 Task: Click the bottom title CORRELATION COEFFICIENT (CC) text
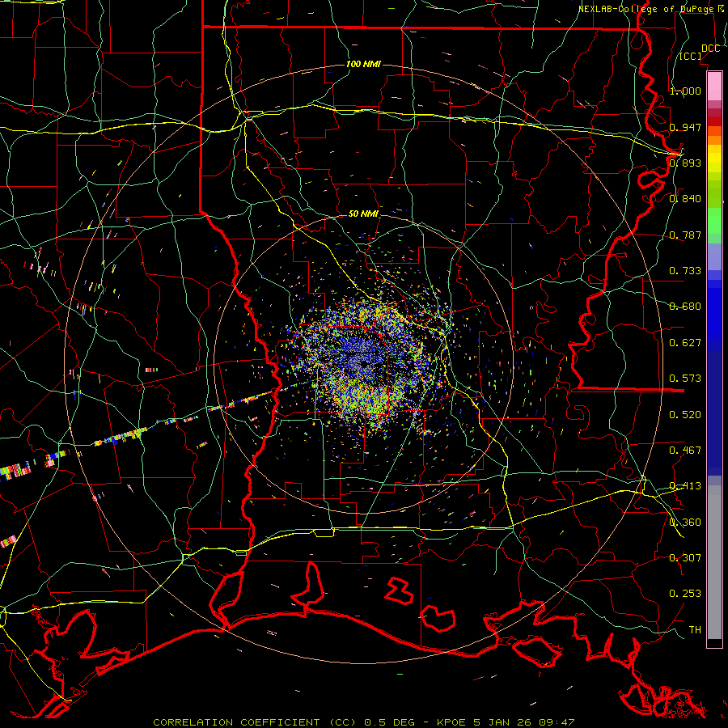(x=255, y=722)
